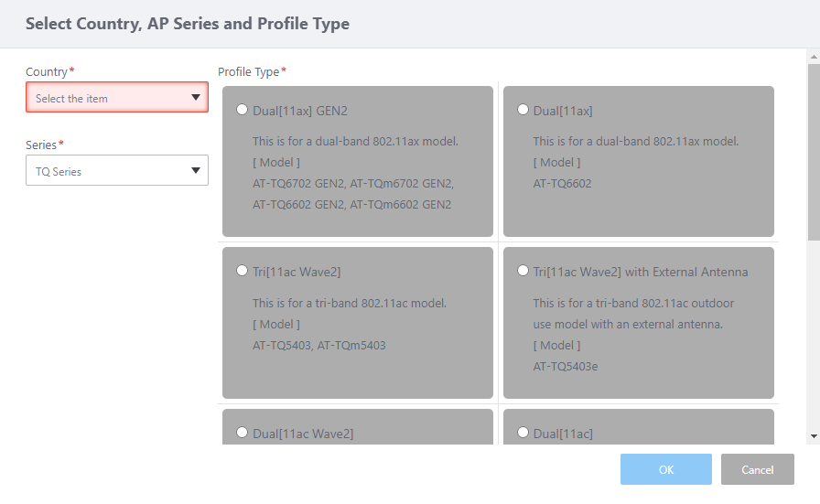
Task: Select the Dual[11ac Wave2] radio button
Action: 242,433
